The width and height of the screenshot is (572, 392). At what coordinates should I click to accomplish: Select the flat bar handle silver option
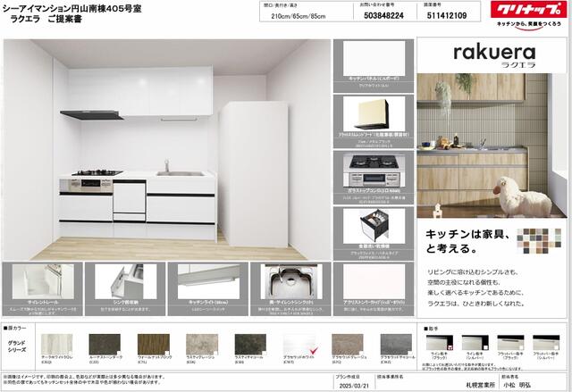(546, 343)
